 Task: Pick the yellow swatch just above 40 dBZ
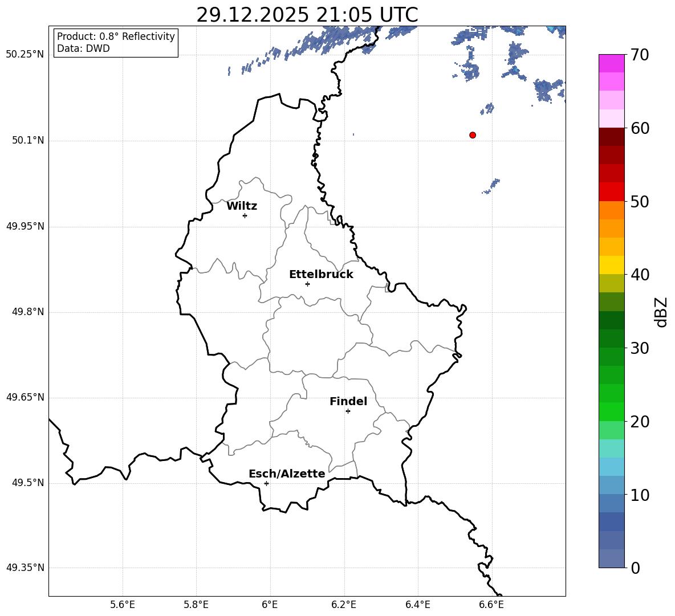pos(612,266)
